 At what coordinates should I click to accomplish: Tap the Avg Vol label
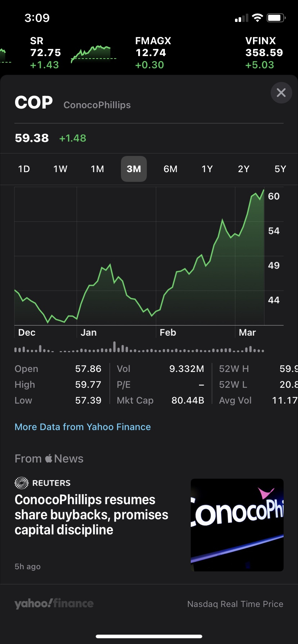[235, 400]
